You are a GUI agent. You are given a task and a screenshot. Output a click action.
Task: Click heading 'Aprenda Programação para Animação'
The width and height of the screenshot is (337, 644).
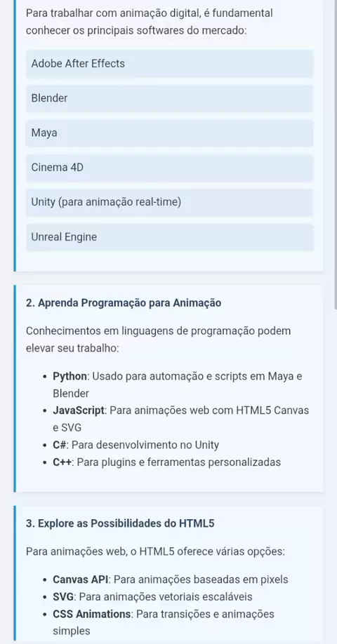tap(124, 303)
